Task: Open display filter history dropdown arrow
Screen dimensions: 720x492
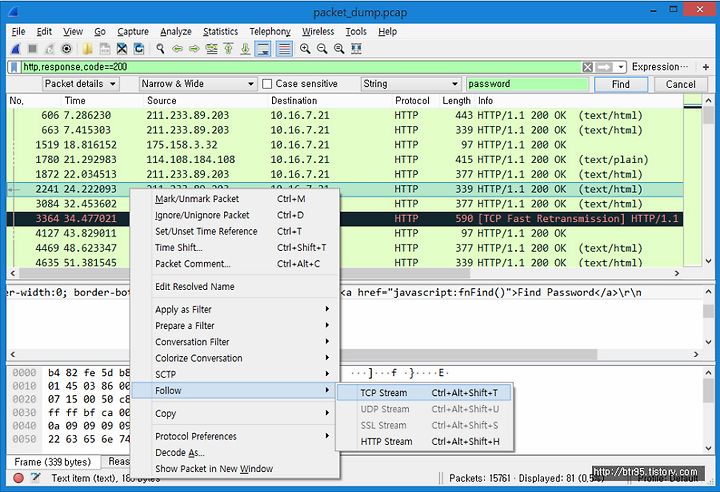Action: pos(621,68)
